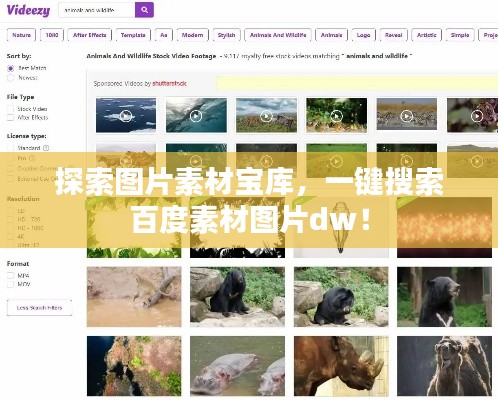The width and height of the screenshot is (498, 400).
Task: Play the underwater fish sponsored video
Action: pos(196,116)
